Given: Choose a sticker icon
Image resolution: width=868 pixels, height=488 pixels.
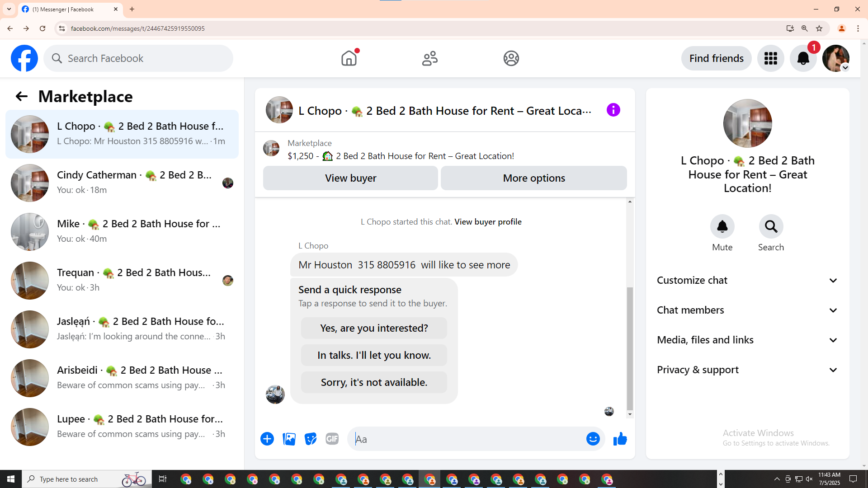Looking at the screenshot, I should point(311,439).
